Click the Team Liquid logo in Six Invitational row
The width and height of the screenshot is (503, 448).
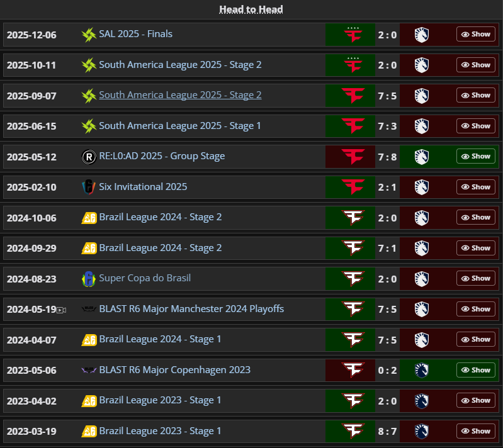click(x=422, y=187)
